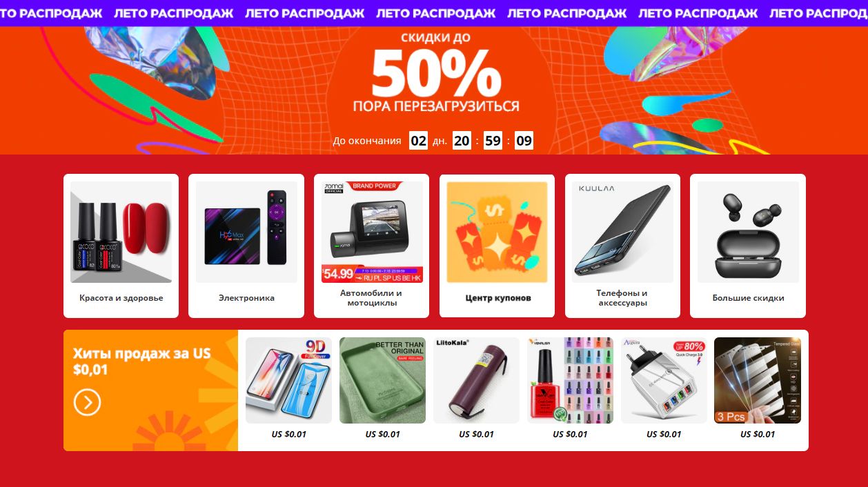Screen dimensions: 868x487
Task: Select the Quick Charge 3.0 charger product
Action: tap(664, 380)
